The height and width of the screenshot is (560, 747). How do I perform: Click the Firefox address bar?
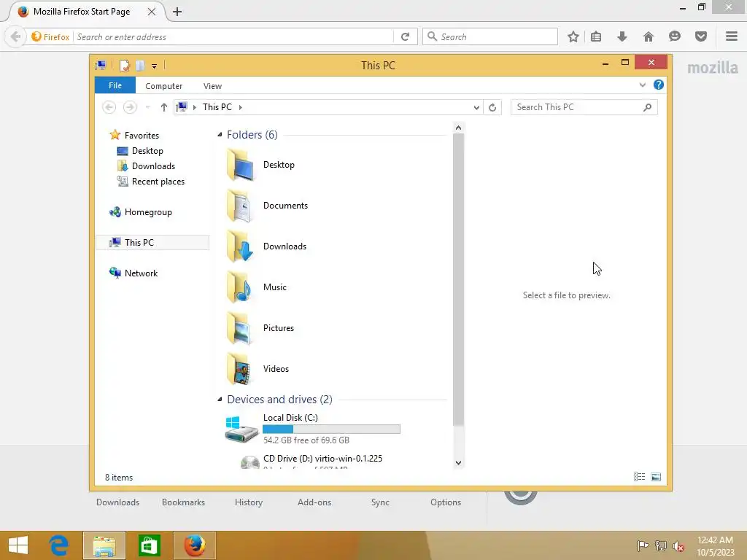[233, 36]
